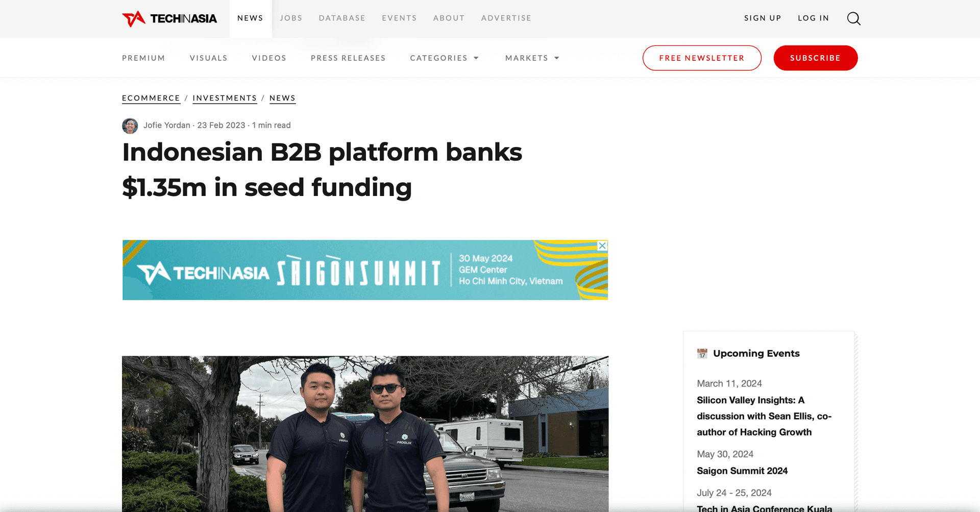Click the Sign Up link

(x=763, y=18)
